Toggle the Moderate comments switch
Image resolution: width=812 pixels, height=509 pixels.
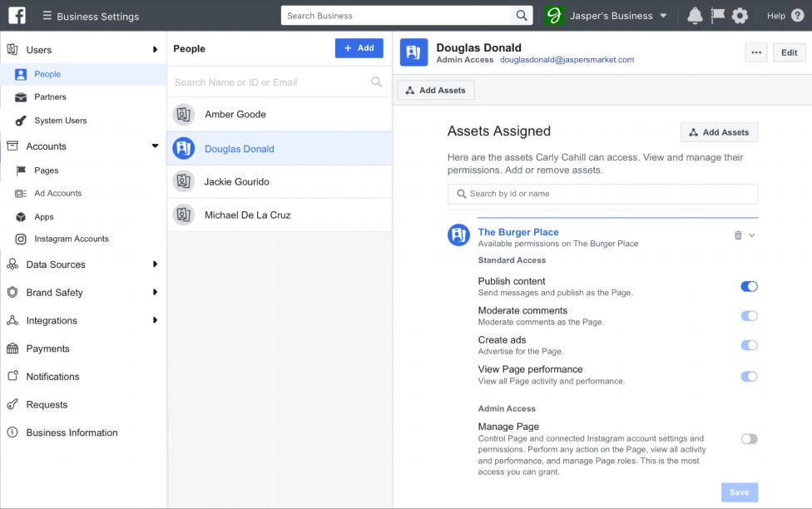point(749,316)
